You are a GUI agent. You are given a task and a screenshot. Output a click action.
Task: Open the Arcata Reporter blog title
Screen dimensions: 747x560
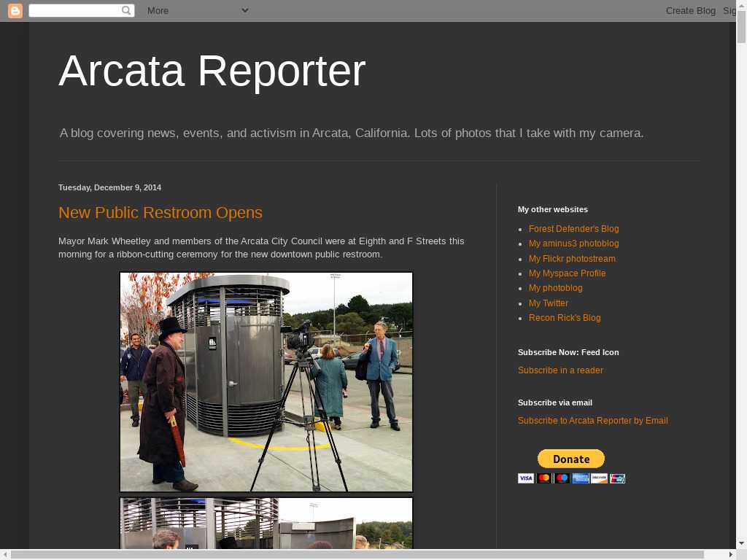pyautogui.click(x=212, y=71)
